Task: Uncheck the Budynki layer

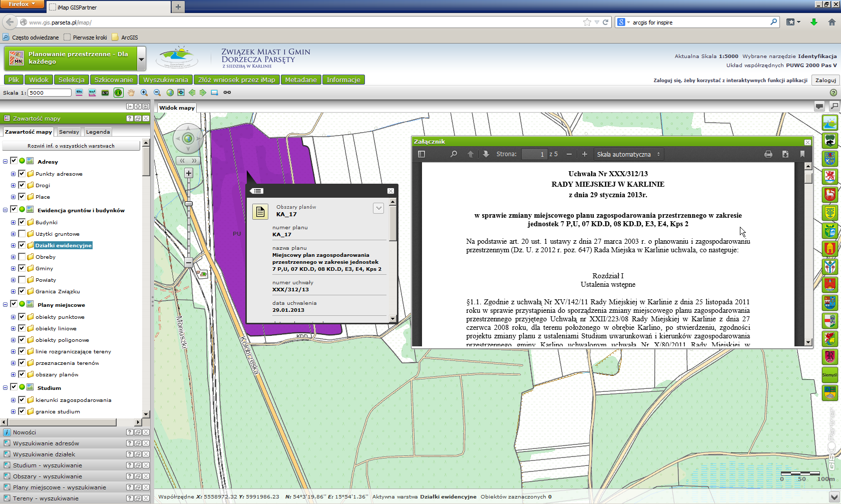Action: (x=22, y=222)
